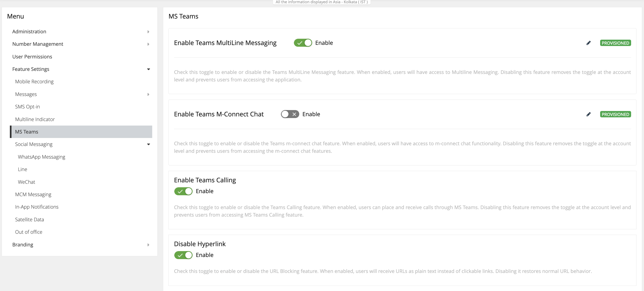
Task: Go to Mobile Recording settings
Action: 34,82
